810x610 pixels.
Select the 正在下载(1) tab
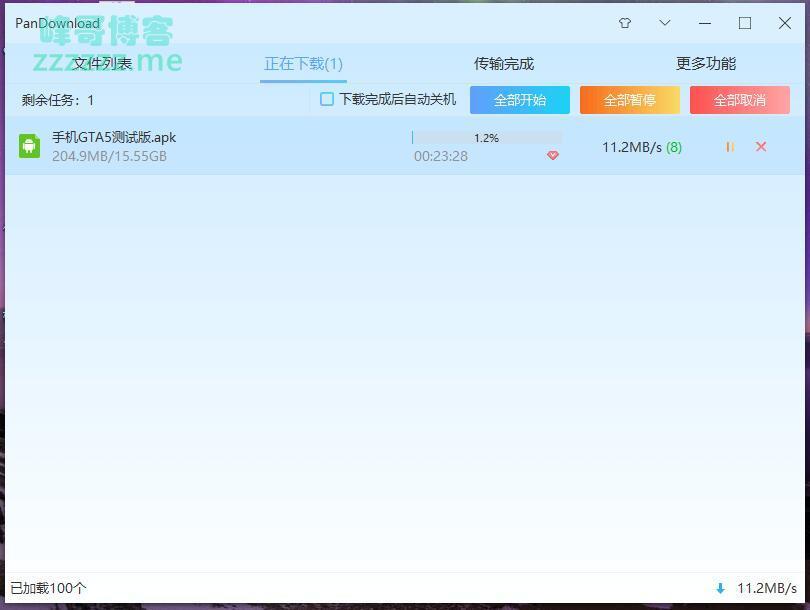[x=303, y=64]
